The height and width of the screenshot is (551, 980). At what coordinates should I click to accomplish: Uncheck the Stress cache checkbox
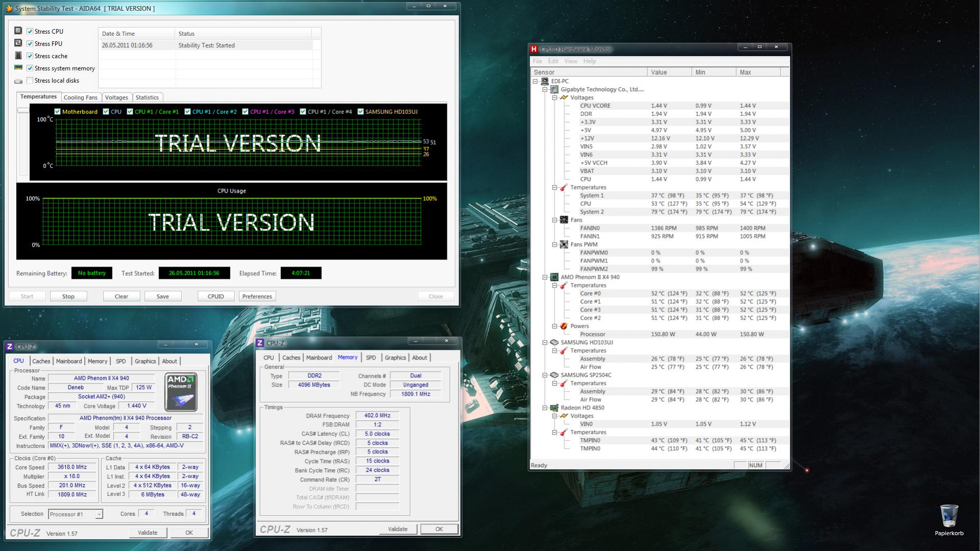pos(30,56)
